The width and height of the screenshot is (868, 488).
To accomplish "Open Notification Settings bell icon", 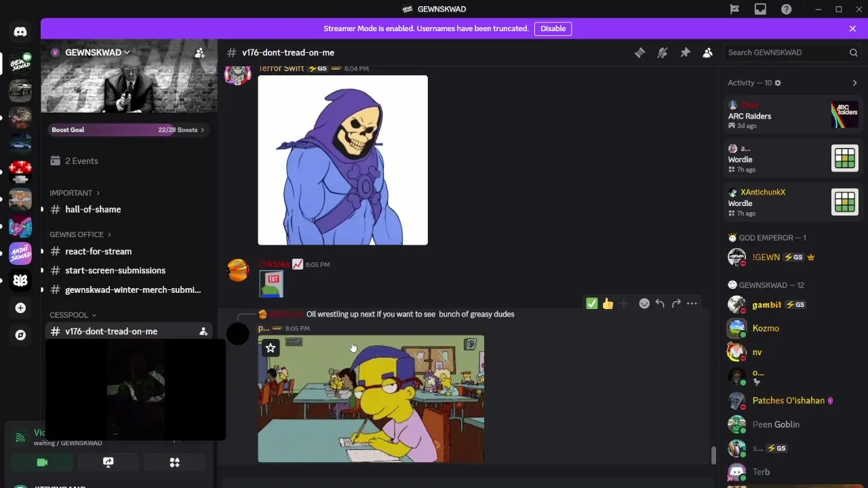I will pyautogui.click(x=663, y=53).
